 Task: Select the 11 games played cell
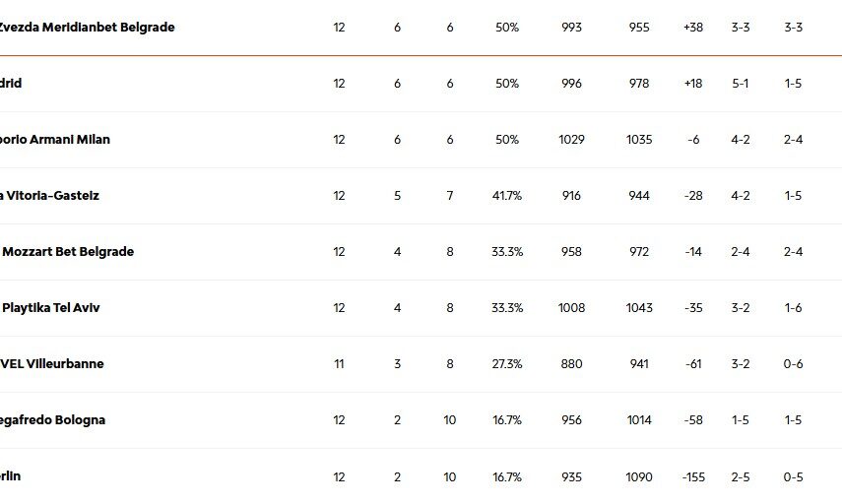(339, 364)
